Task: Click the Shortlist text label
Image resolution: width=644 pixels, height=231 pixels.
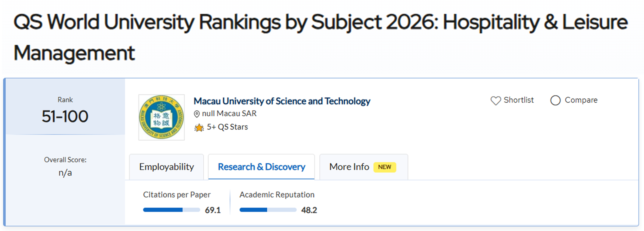Action: click(x=519, y=100)
